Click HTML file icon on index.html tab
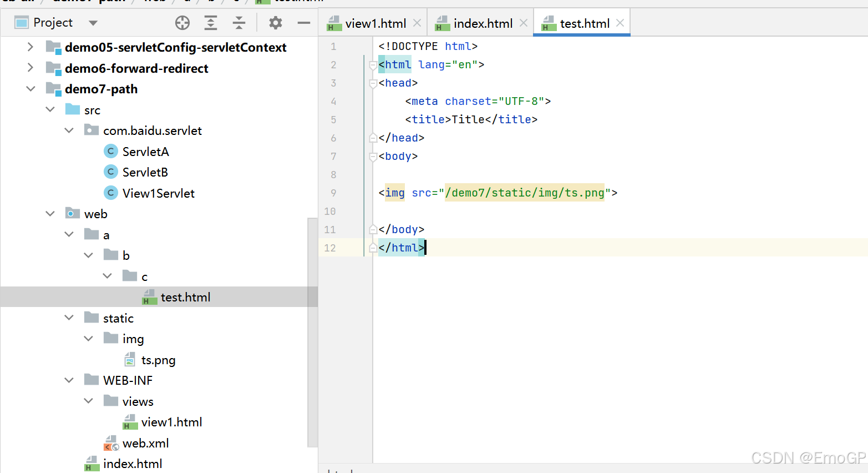The width and height of the screenshot is (868, 473). [443, 23]
